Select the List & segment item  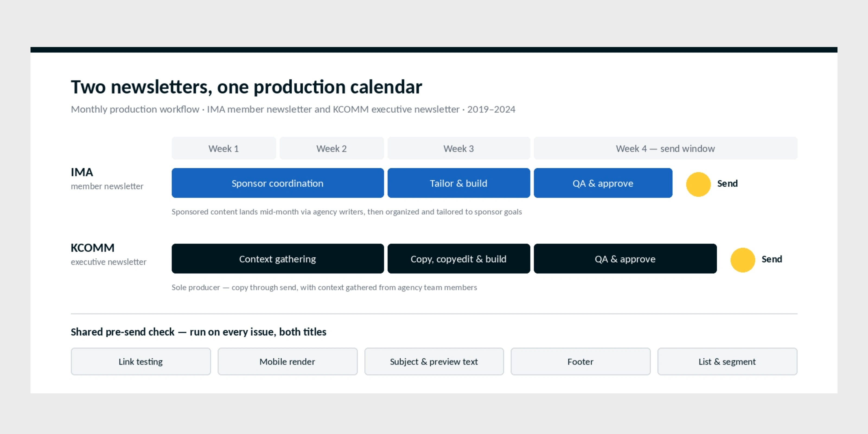727,361
